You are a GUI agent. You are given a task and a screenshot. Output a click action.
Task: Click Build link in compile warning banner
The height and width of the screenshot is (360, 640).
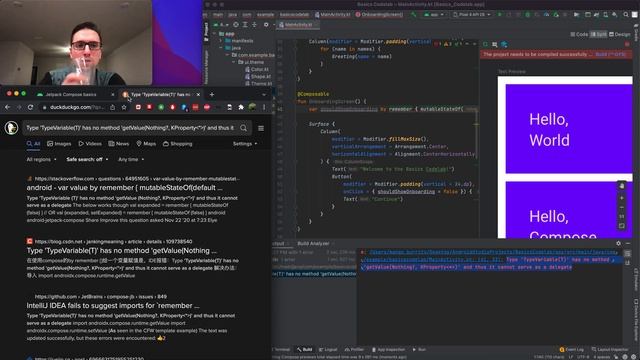[611, 54]
